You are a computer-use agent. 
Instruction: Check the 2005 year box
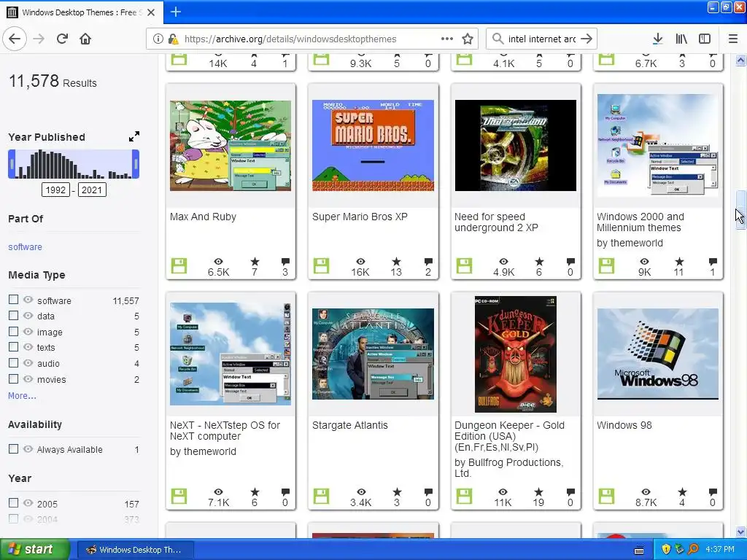pos(13,503)
